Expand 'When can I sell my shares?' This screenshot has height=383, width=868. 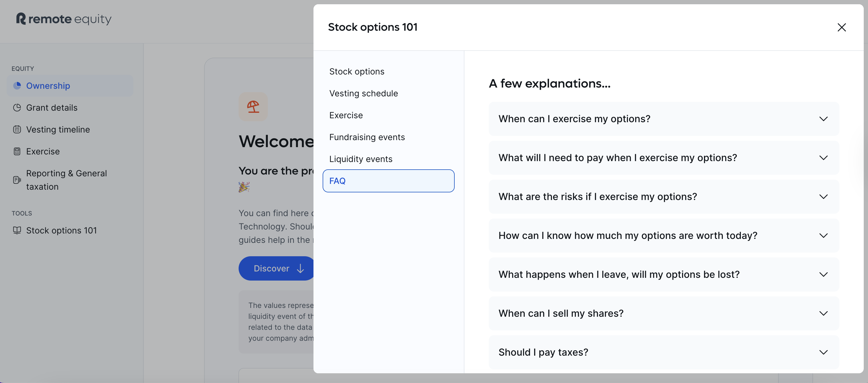pos(663,313)
